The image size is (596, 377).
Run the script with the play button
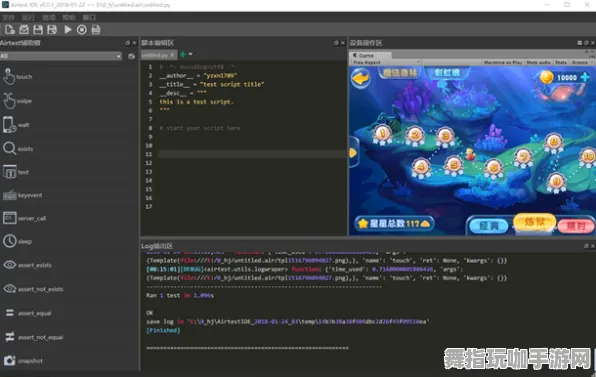(68, 30)
